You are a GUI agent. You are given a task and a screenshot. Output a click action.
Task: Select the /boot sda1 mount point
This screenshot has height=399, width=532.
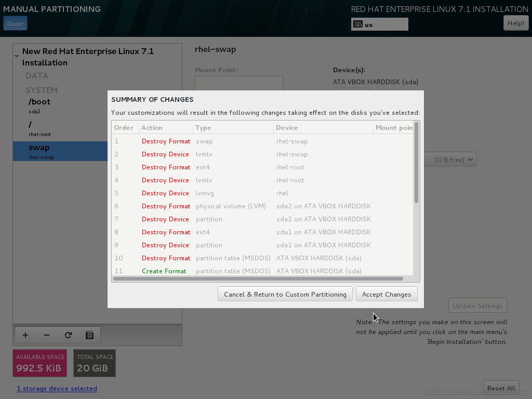60,106
